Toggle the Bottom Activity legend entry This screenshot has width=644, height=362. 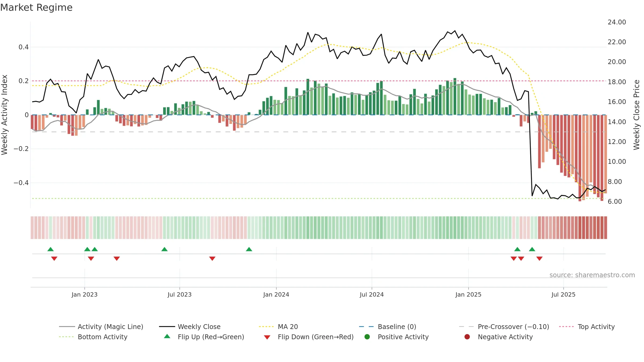coord(93,337)
